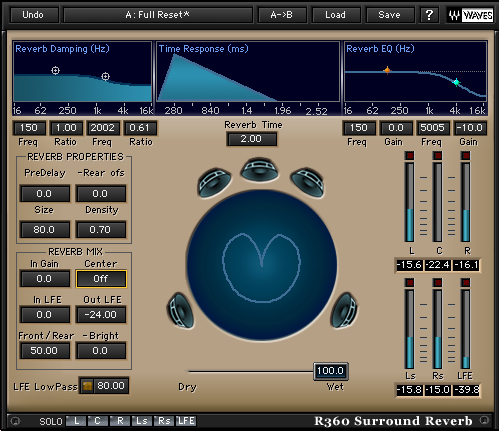This screenshot has width=499, height=431.
Task: Select the left surround speaker icon
Action: [180, 311]
